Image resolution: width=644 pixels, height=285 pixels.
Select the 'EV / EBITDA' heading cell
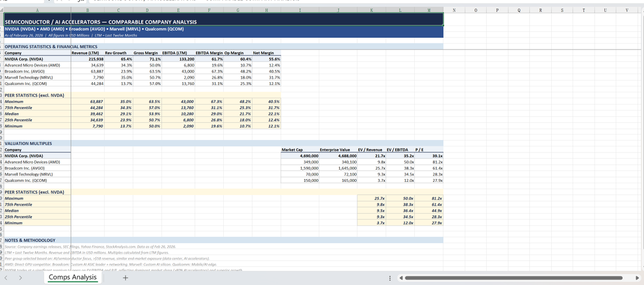(399, 149)
